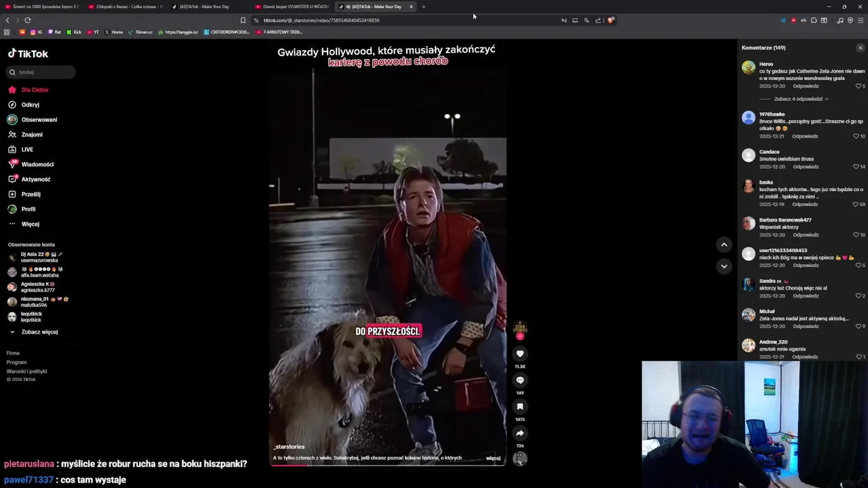Open the _starstories profile link
The image size is (868, 488).
289,447
